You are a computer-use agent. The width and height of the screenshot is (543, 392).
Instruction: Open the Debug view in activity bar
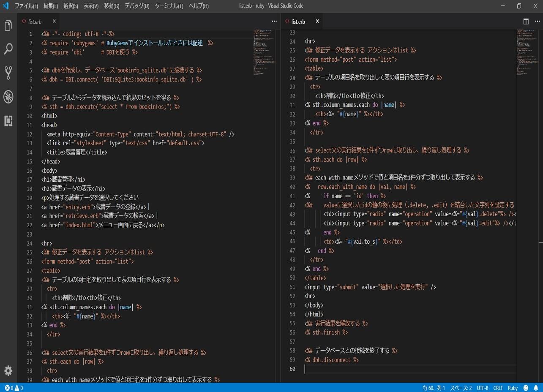click(8, 97)
